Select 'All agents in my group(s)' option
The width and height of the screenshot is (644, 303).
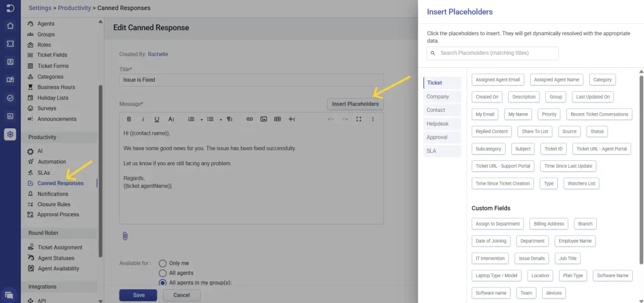[x=163, y=282]
